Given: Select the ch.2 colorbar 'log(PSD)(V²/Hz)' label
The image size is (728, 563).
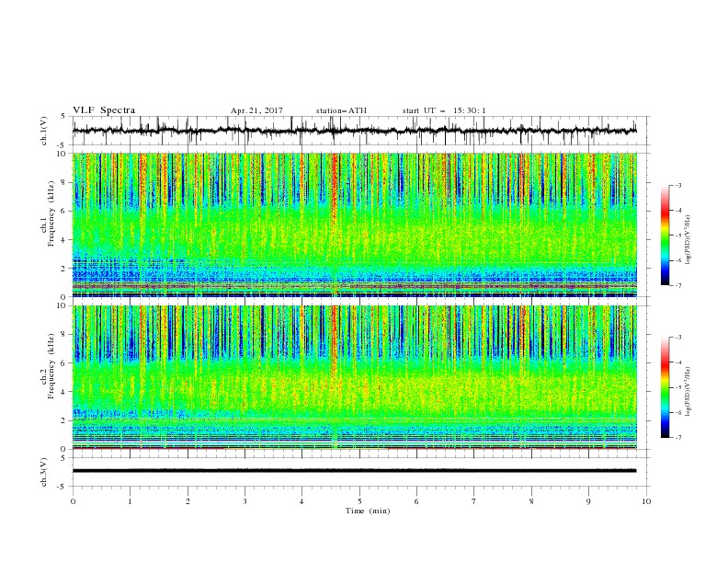Looking at the screenshot, I should [688, 391].
